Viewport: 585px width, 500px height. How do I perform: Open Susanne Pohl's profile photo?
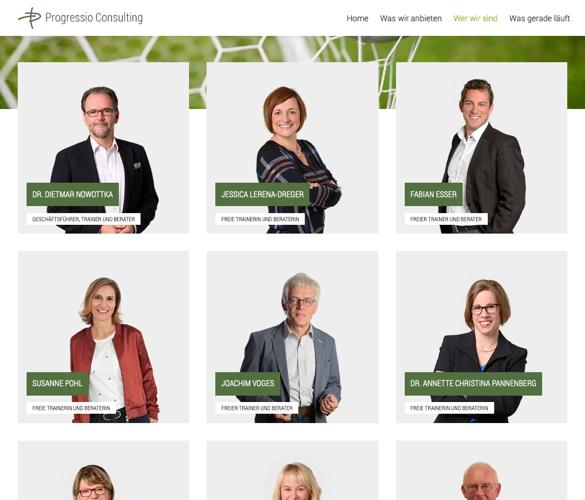(103, 337)
